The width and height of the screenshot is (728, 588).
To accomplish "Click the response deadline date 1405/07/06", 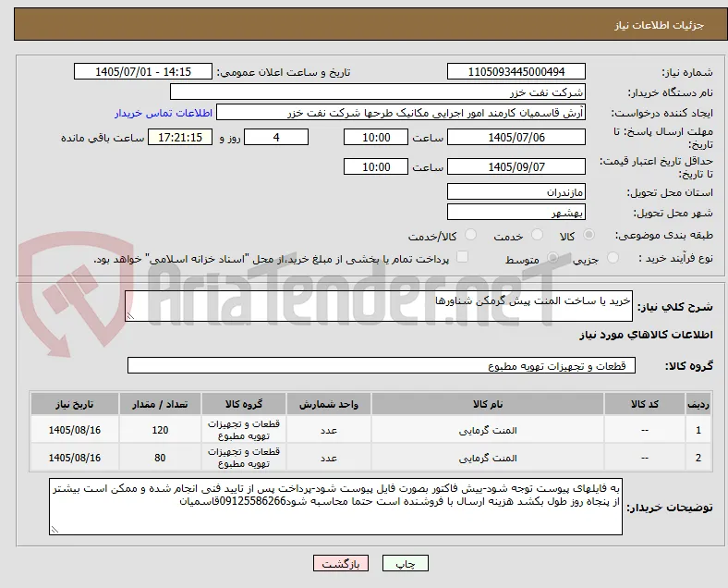I will tap(516, 137).
